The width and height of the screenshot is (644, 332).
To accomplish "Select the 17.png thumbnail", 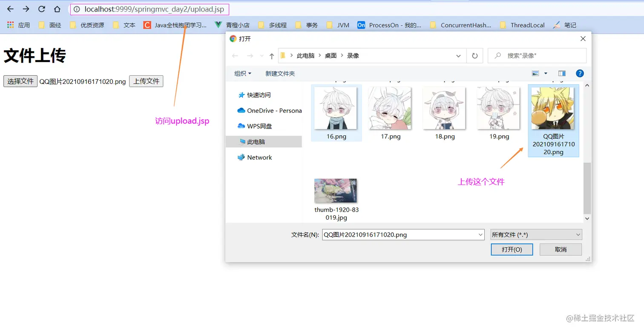I will click(x=389, y=109).
